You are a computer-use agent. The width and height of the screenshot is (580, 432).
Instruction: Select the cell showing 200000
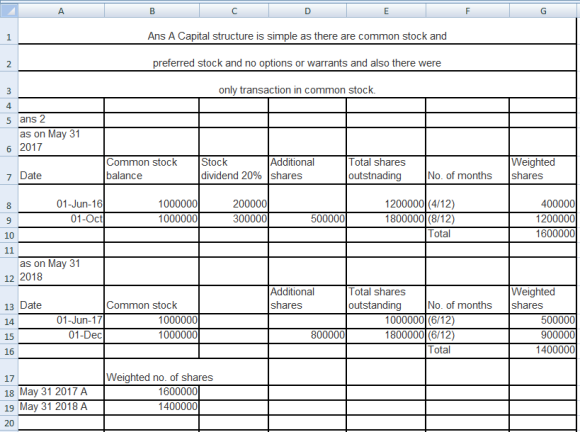coord(233,198)
